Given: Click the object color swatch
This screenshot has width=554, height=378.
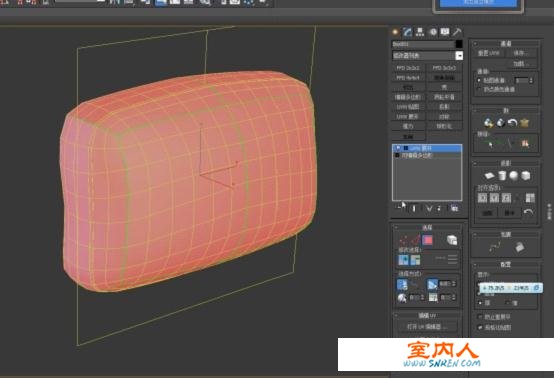Looking at the screenshot, I should pos(459,44).
